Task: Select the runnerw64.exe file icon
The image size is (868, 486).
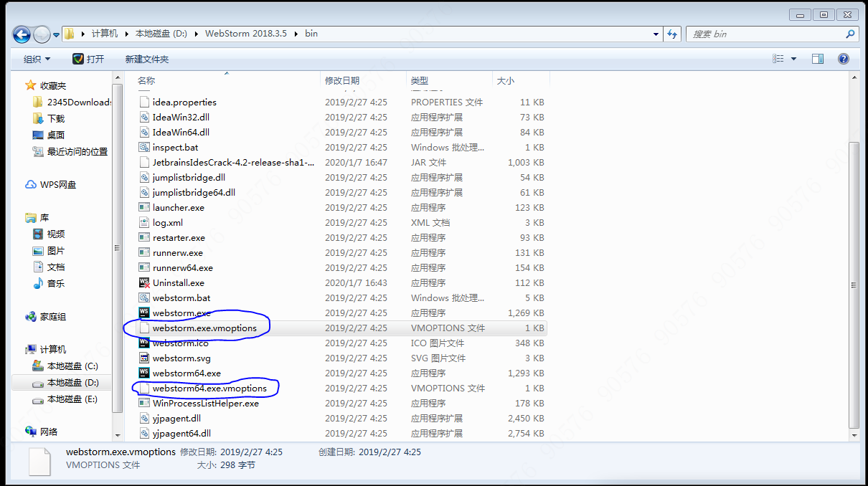Action: (144, 267)
